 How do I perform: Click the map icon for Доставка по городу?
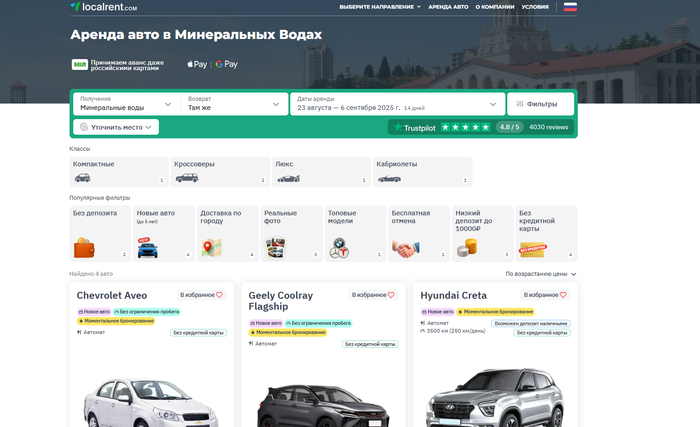[x=212, y=248]
